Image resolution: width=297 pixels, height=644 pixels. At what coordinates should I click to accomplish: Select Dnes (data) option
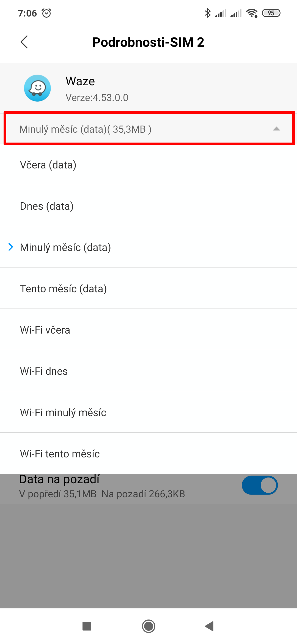(x=47, y=206)
